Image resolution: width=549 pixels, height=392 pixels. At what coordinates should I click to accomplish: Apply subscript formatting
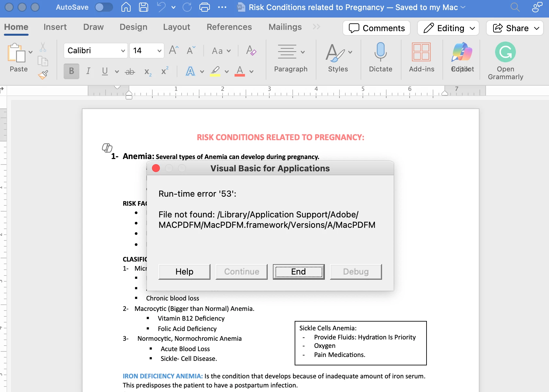(148, 72)
